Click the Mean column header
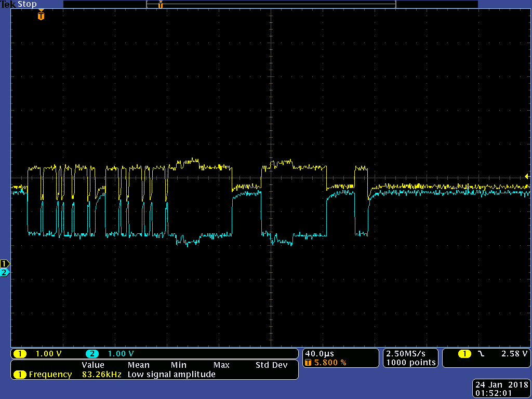Screen dimensions: 532x399 coord(138,365)
